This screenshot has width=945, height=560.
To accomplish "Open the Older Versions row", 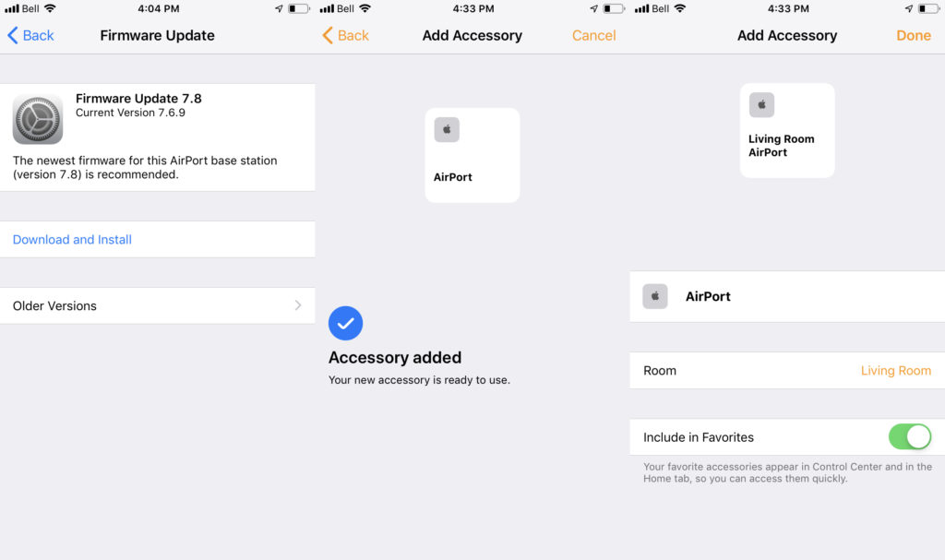I will [157, 305].
